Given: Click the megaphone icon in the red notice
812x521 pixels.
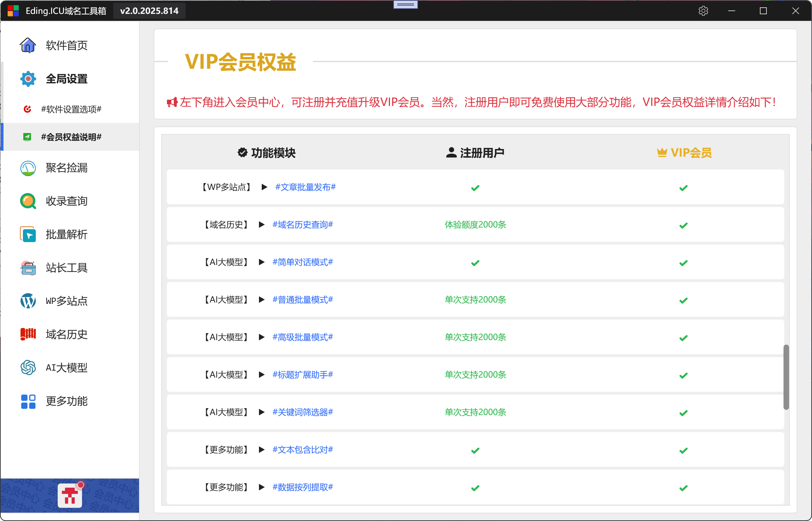Looking at the screenshot, I should pos(172,102).
